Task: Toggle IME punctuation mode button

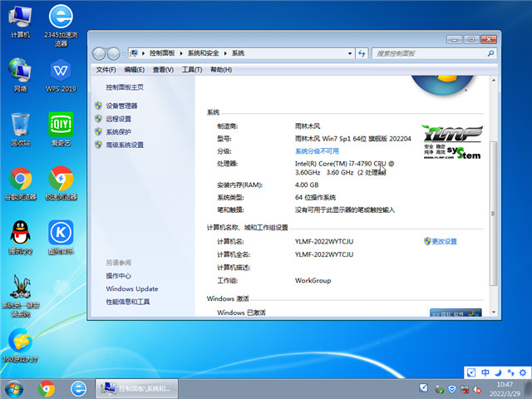Action: point(510,372)
